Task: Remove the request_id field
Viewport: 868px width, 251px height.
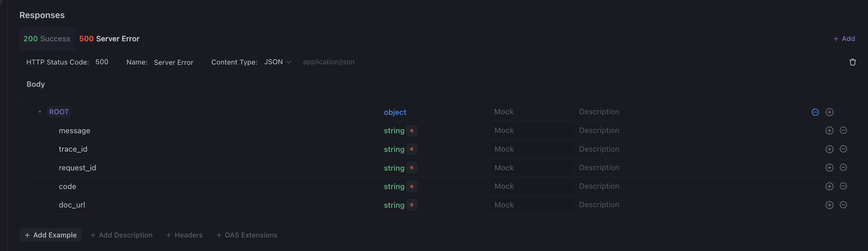Action: [843, 168]
